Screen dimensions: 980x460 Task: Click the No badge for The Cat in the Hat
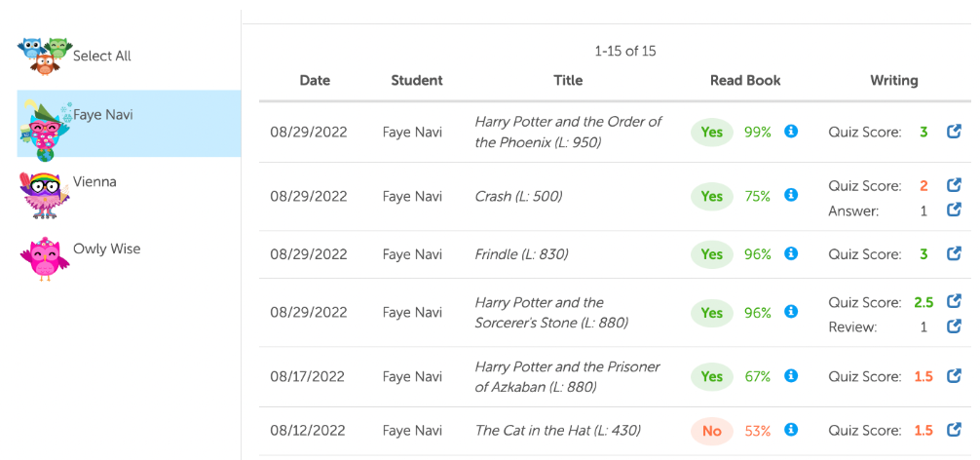point(712,430)
